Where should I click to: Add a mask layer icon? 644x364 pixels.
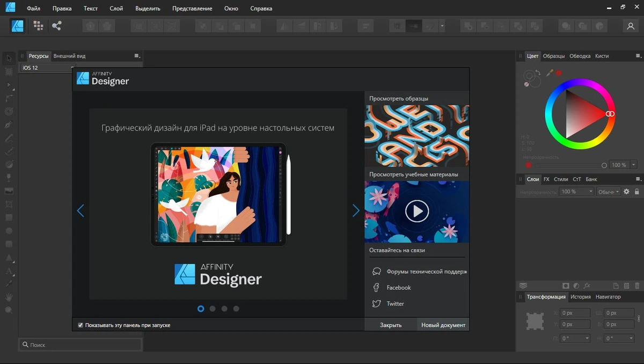pos(566,286)
